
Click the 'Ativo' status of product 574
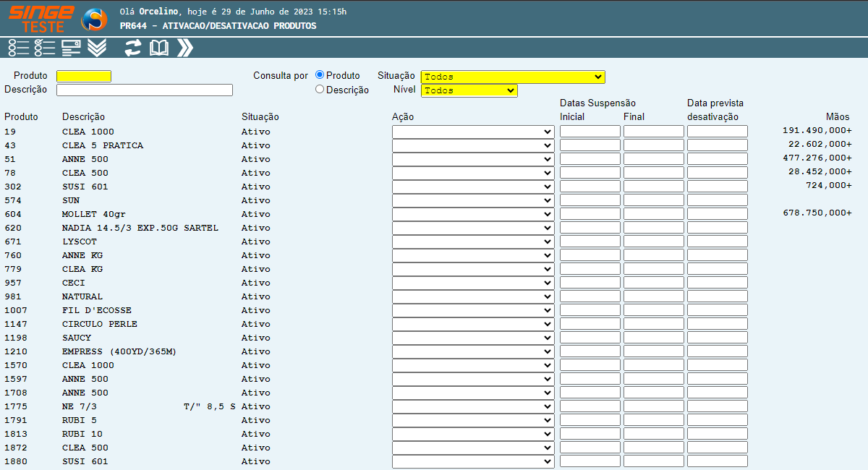click(256, 200)
